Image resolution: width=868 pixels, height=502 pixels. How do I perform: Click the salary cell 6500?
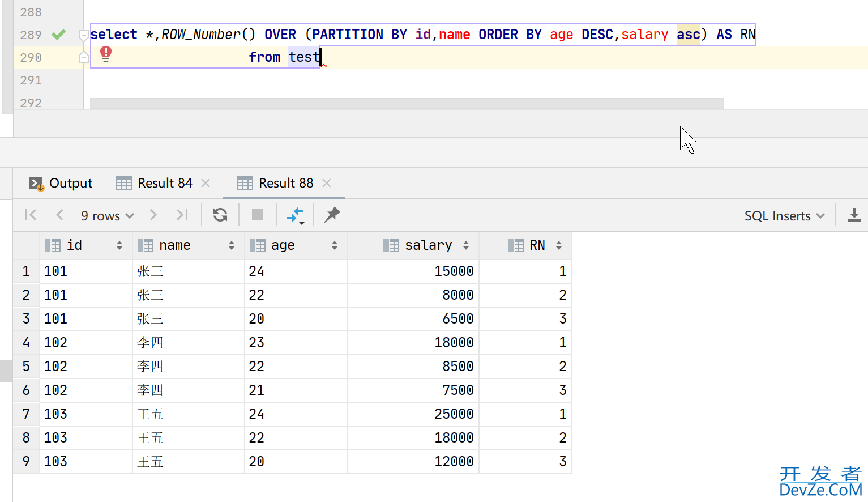point(413,319)
